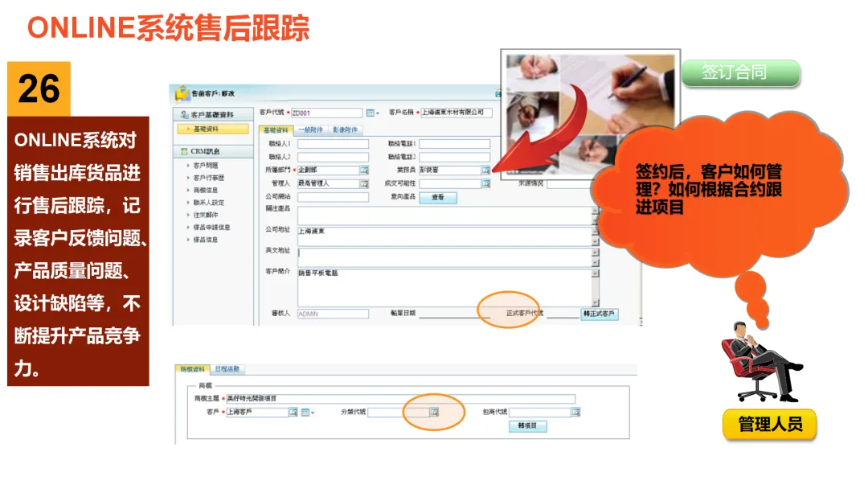Switch to 日程活動 tab
Image resolution: width=868 pixels, height=489 pixels.
[227, 369]
